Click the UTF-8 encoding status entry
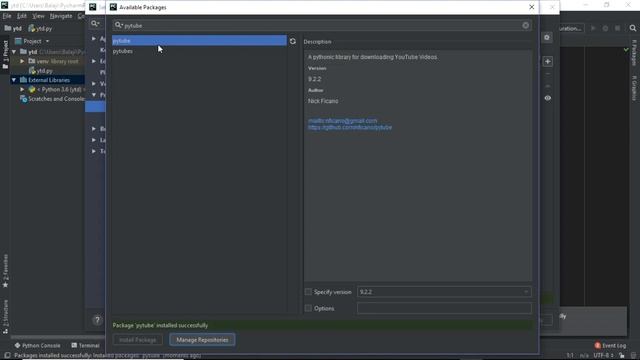This screenshot has width=640, height=360. 603,356
